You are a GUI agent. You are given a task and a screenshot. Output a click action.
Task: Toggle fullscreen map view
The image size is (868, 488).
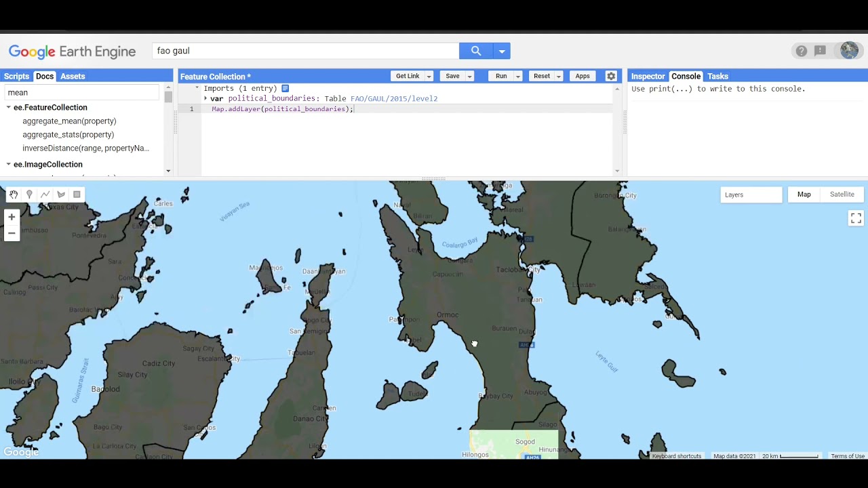(856, 218)
